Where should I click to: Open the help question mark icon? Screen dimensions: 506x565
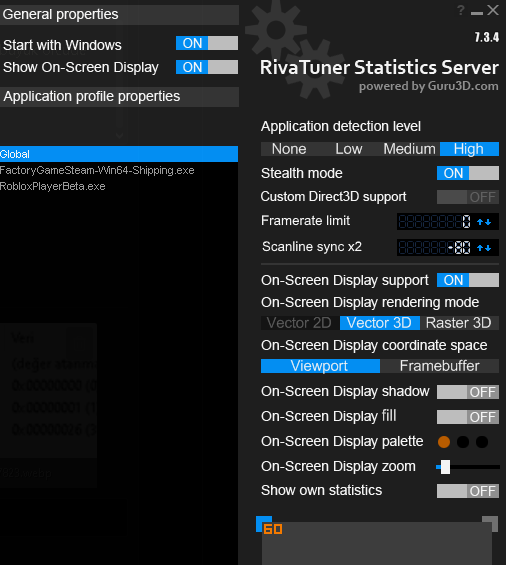(461, 10)
